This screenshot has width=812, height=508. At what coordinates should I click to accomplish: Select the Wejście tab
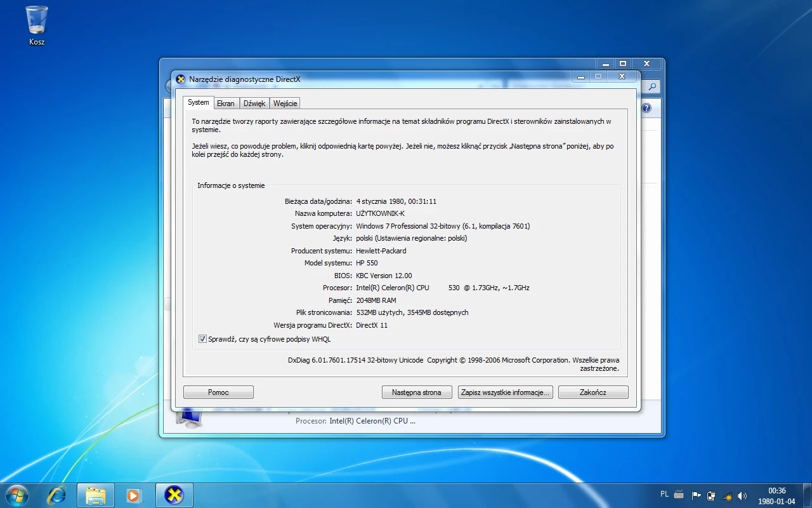(x=284, y=103)
